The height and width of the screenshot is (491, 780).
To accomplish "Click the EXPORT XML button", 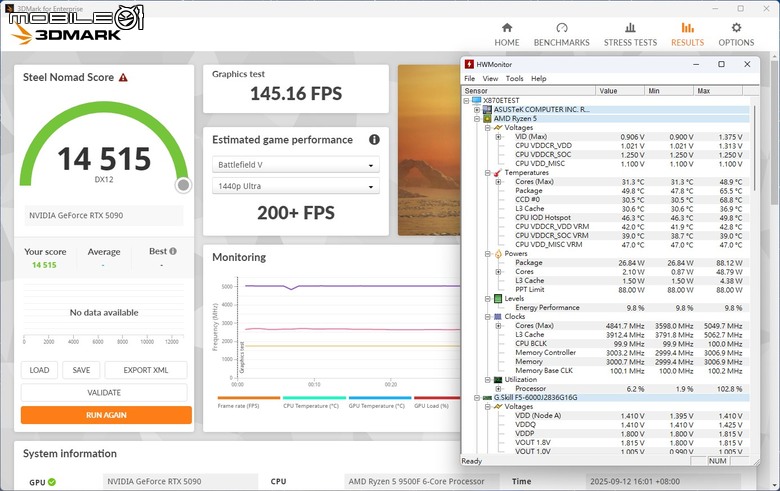I will 146,370.
